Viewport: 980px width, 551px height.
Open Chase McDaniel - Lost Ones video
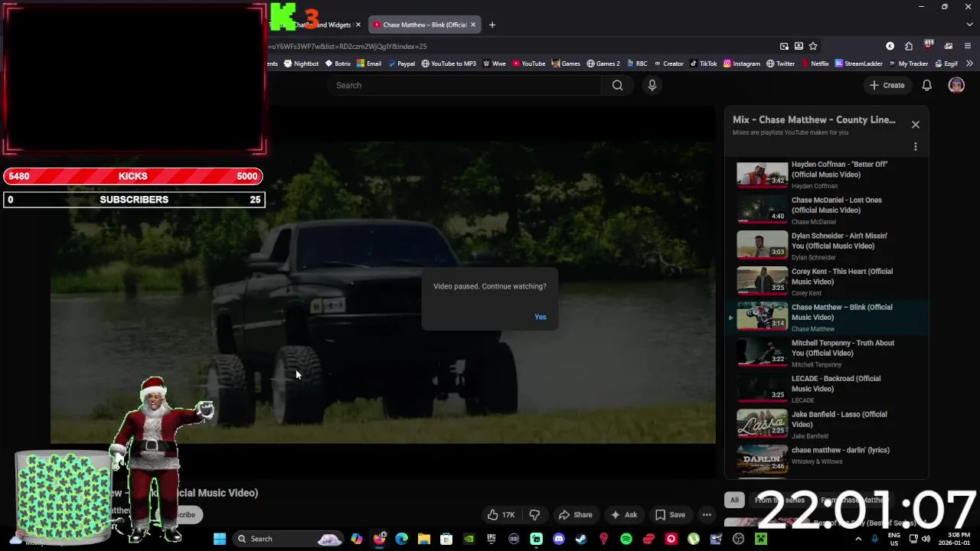(x=827, y=210)
